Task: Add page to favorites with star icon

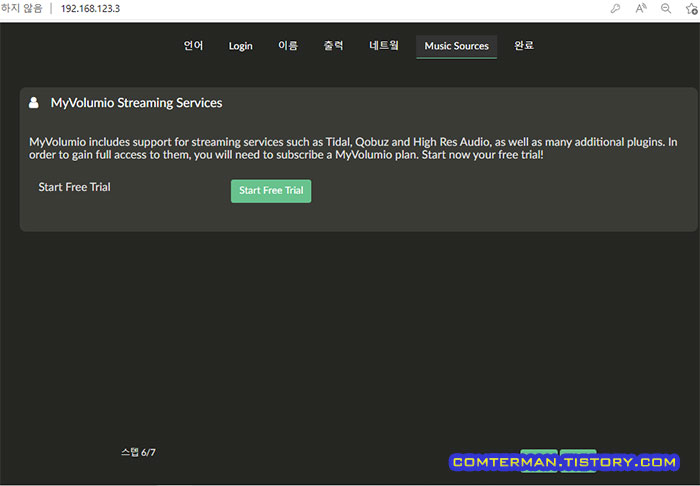Action: [x=692, y=8]
